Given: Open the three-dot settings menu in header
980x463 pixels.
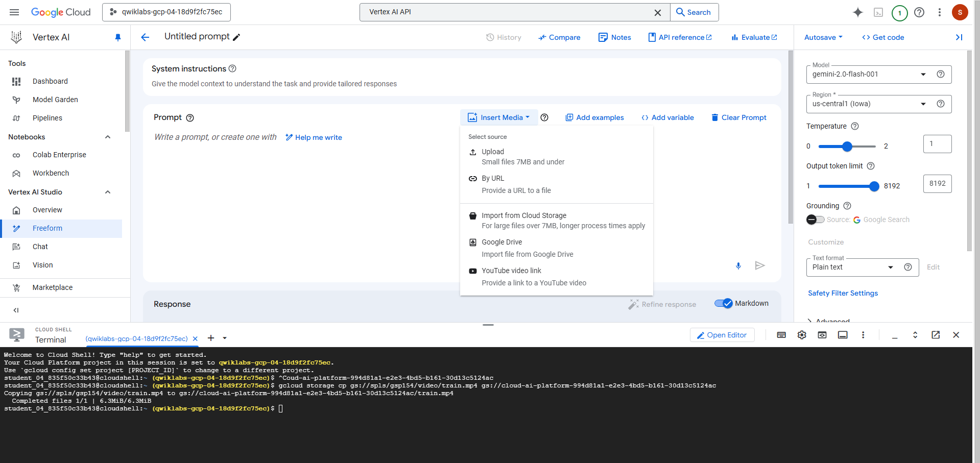Looking at the screenshot, I should pyautogui.click(x=940, y=12).
